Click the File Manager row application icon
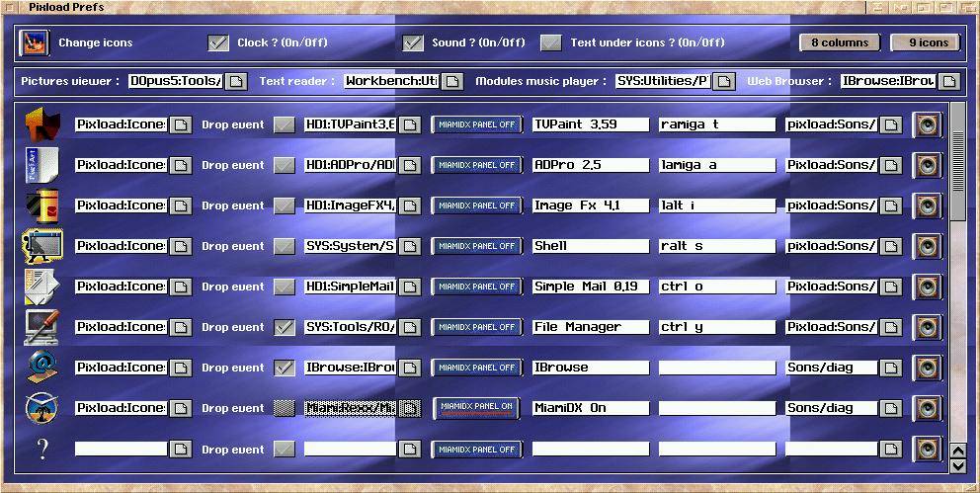This screenshot has height=493, width=980. [42, 327]
